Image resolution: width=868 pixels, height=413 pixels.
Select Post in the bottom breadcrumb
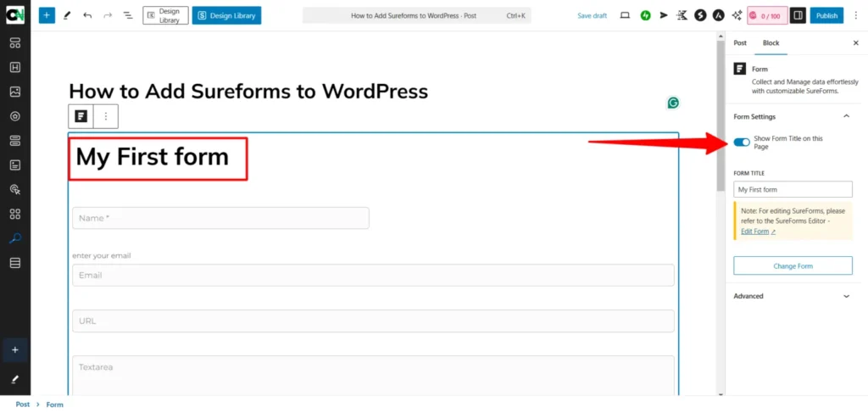(23, 405)
